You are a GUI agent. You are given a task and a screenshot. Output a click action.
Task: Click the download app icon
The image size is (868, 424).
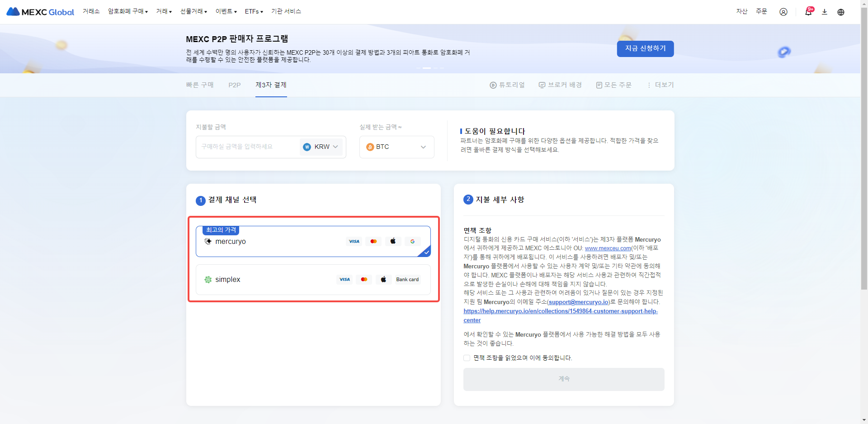[x=824, y=12]
